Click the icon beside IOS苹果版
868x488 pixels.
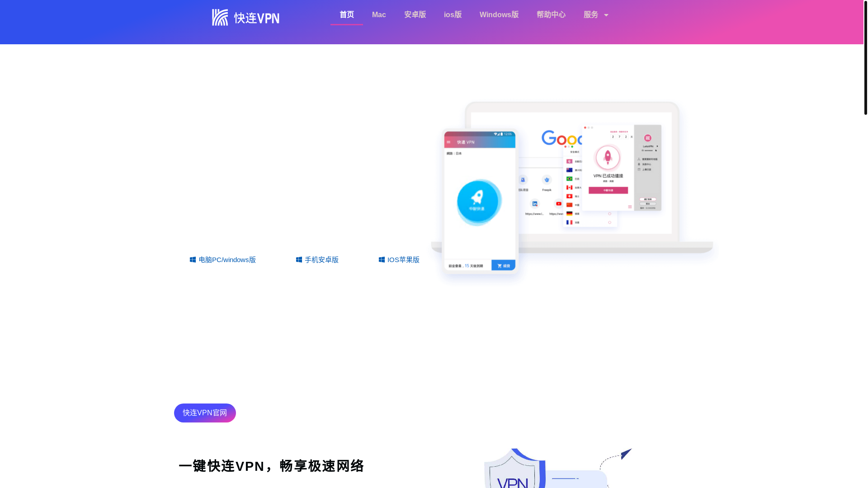click(x=382, y=260)
